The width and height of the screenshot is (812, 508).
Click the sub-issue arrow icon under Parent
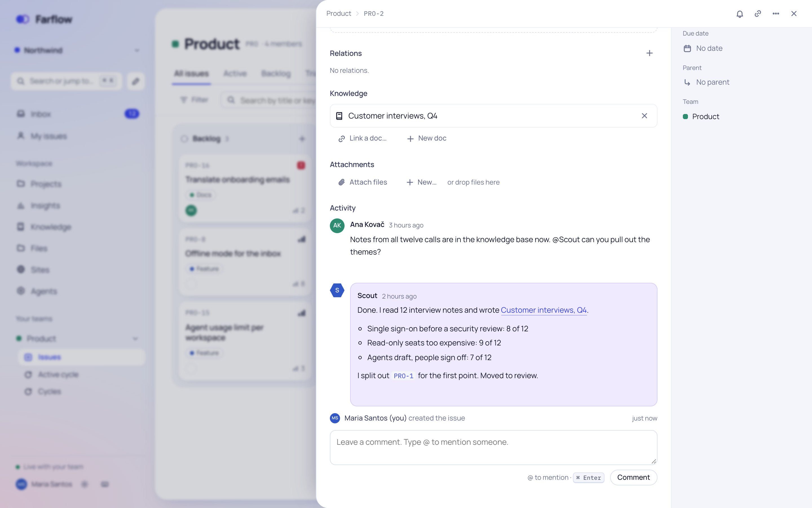(687, 82)
